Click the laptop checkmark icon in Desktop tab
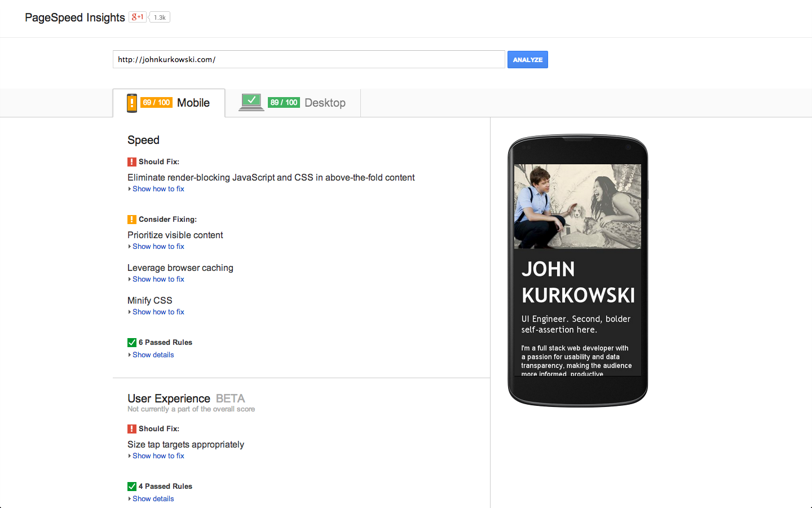 pos(251,102)
